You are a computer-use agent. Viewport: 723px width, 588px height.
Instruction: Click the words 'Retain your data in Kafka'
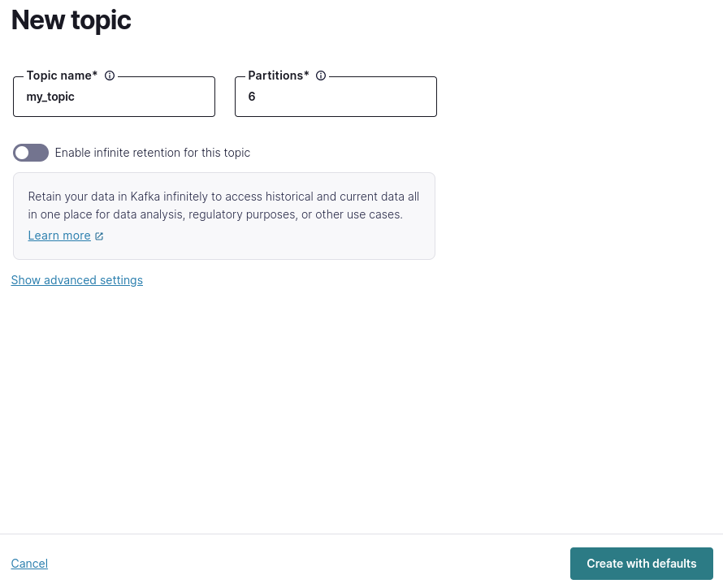(x=92, y=197)
